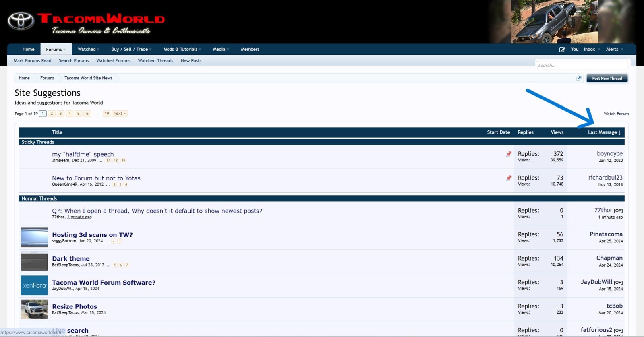View last poster richardbui23 profile
The height and width of the screenshot is (337, 644).
tap(605, 178)
